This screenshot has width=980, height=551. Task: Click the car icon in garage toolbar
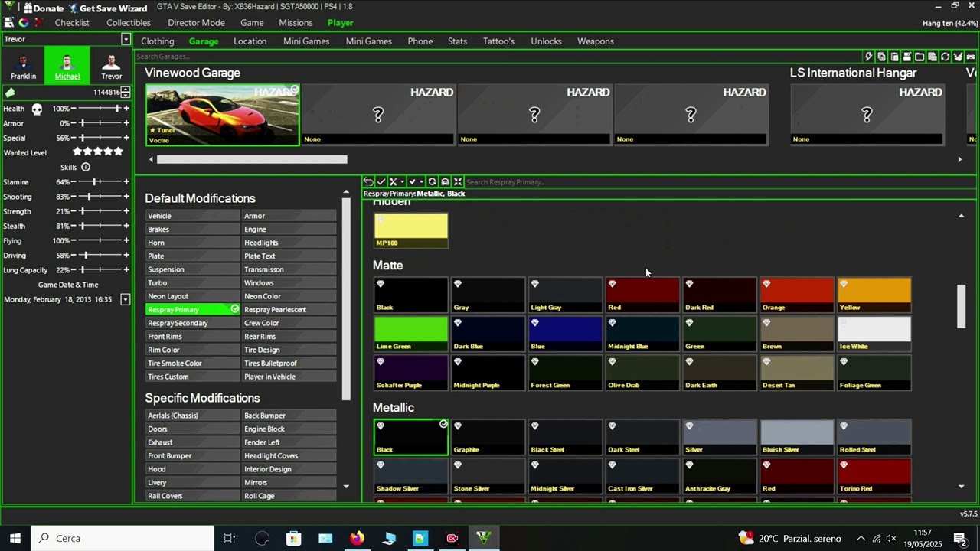(x=971, y=57)
